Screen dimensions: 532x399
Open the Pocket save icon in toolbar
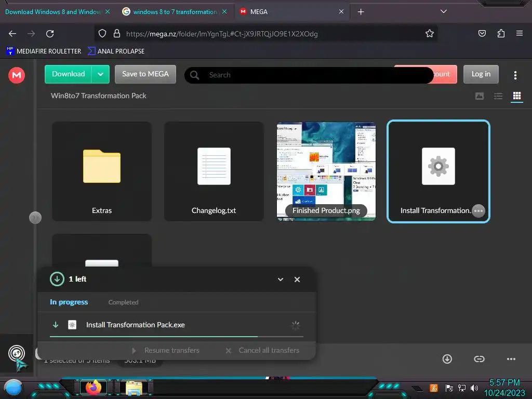tap(482, 33)
